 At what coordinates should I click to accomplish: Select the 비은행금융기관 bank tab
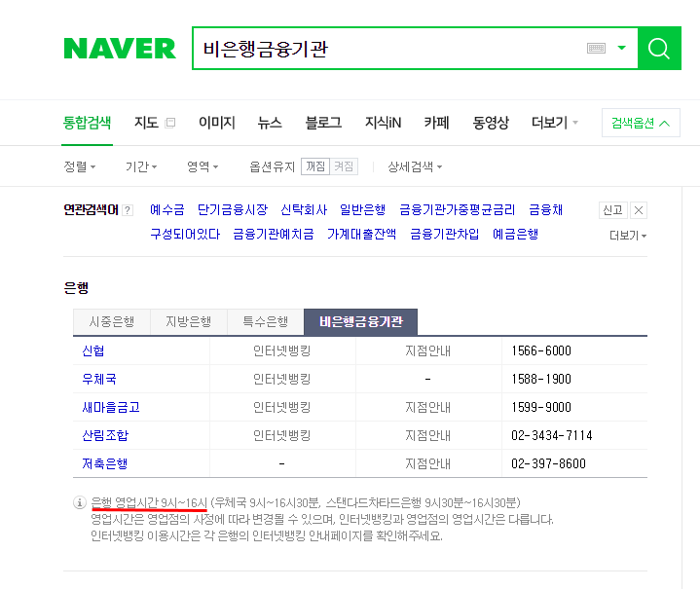pos(361,321)
